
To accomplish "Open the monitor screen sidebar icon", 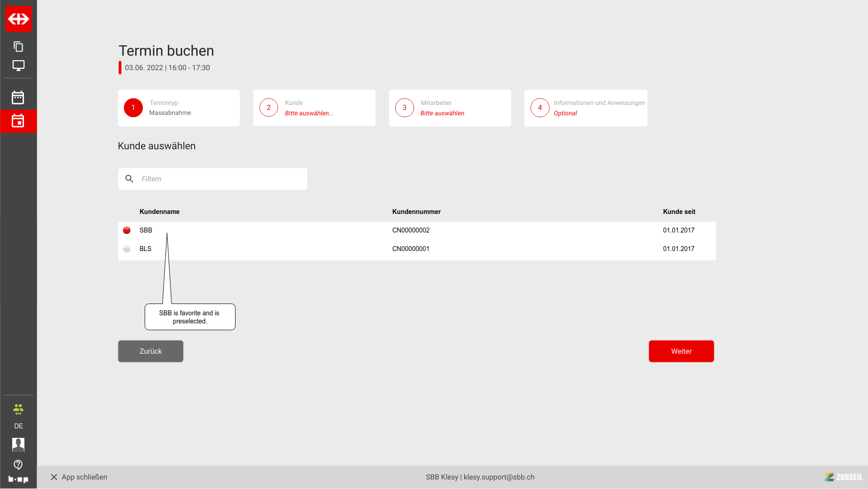I will [x=18, y=66].
